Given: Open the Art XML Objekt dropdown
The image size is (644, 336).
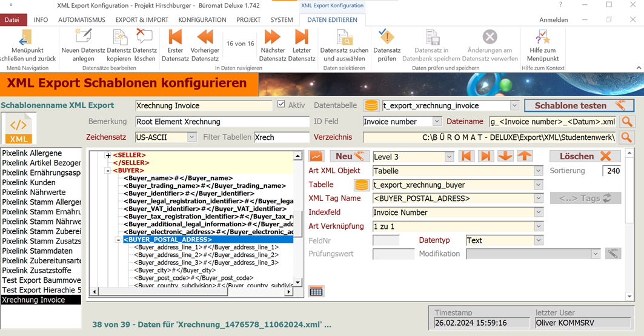Looking at the screenshot, I should (x=538, y=171).
